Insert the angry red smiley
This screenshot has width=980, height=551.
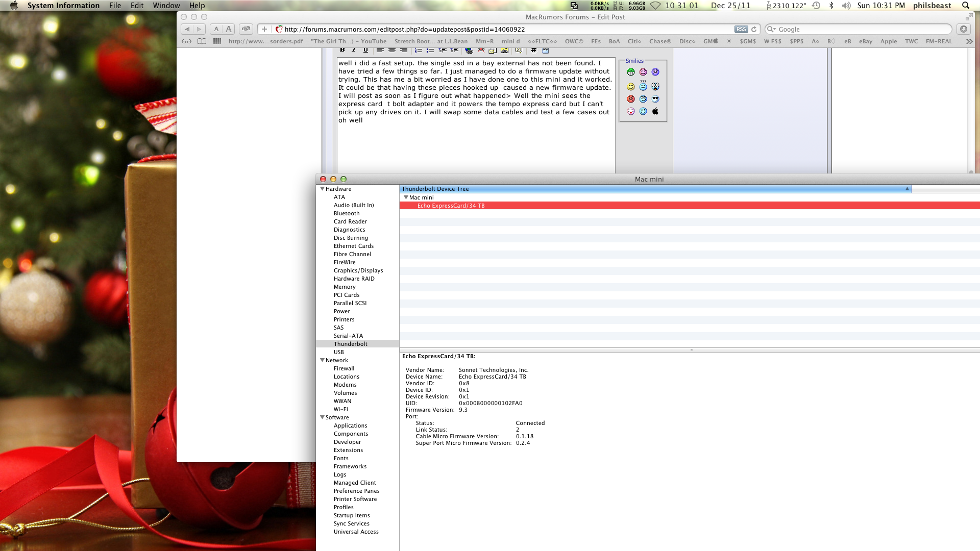tap(631, 99)
